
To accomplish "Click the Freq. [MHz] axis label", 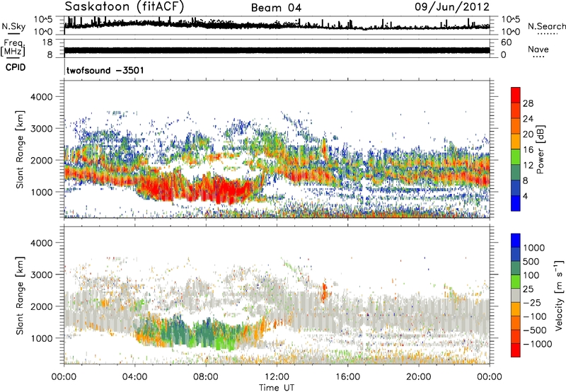I will coord(13,48).
